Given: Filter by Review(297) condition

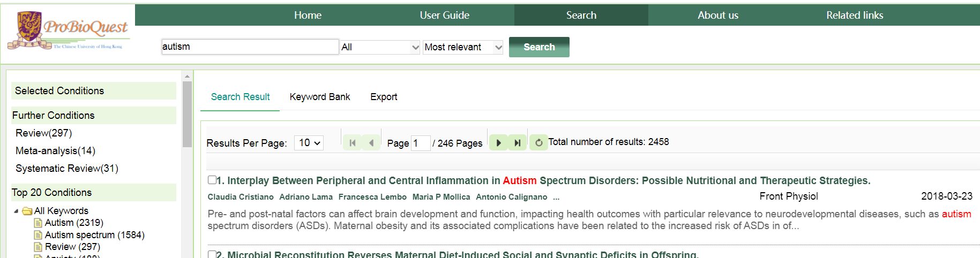Looking at the screenshot, I should coord(43,133).
